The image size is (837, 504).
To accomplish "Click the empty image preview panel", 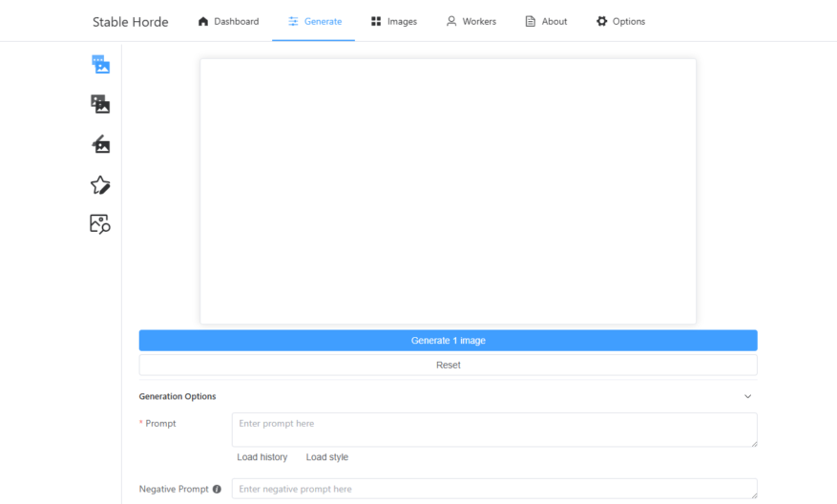I will (x=449, y=191).
